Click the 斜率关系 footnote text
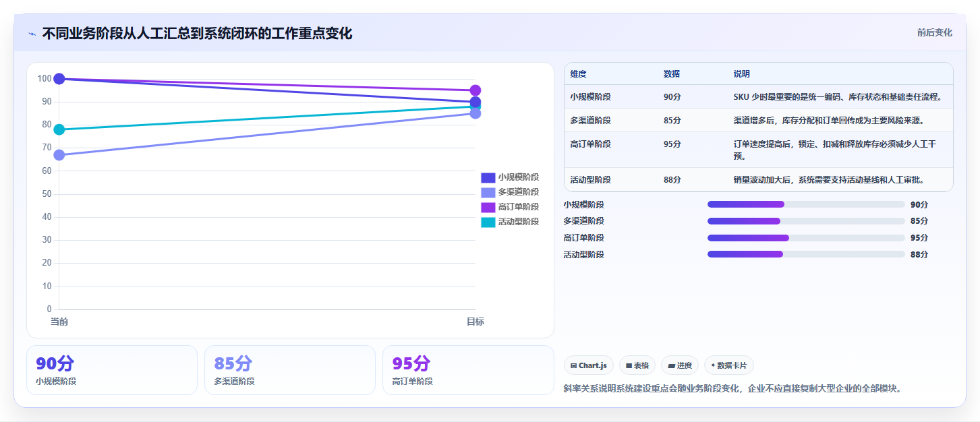Image resolution: width=980 pixels, height=422 pixels. click(x=732, y=388)
